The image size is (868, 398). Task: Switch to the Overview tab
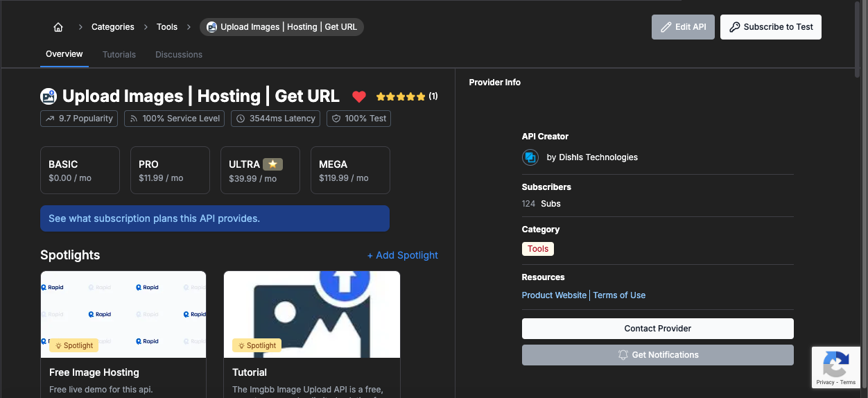64,54
